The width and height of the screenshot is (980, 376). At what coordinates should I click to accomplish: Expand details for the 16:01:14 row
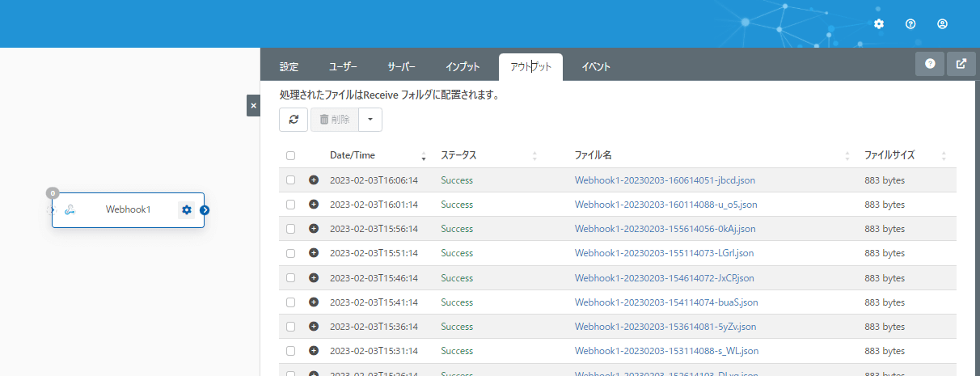tap(314, 205)
